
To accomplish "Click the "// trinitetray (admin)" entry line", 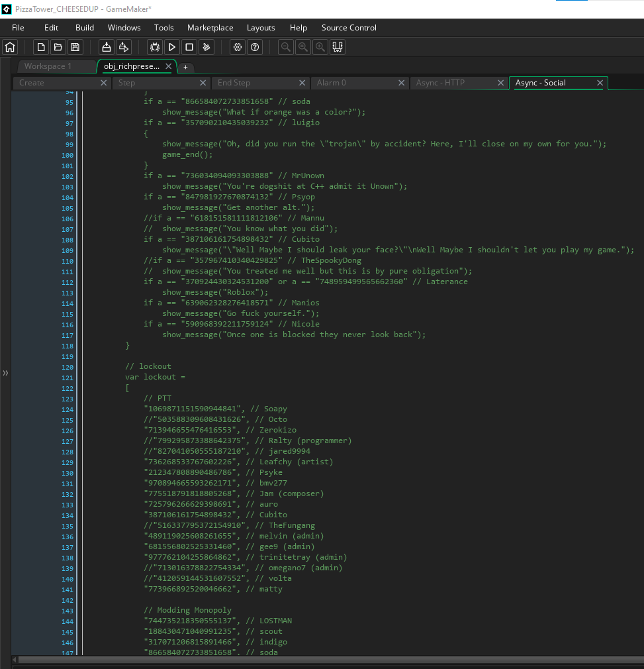I will (x=246, y=557).
